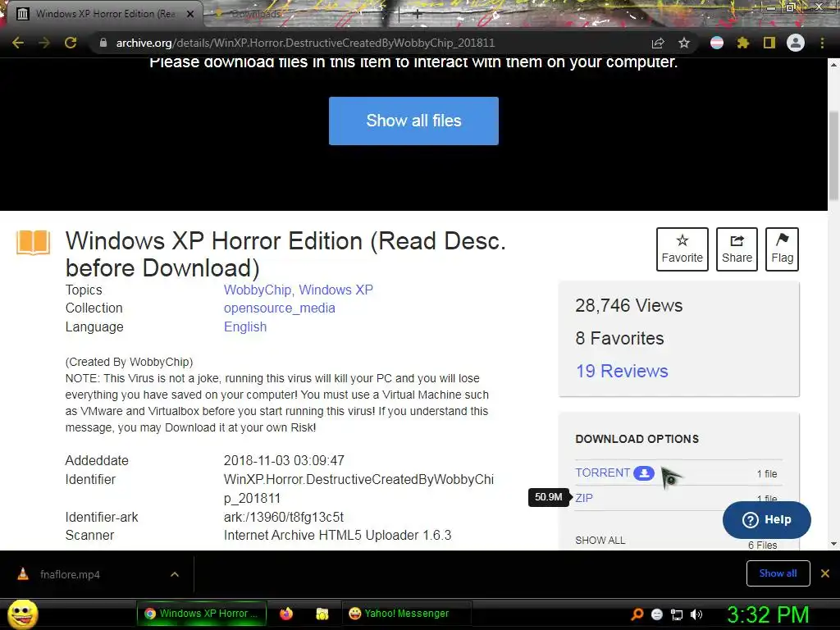Open fnaflore.mp4 in downloads bar
The height and width of the screenshot is (630, 840).
pyautogui.click(x=70, y=574)
